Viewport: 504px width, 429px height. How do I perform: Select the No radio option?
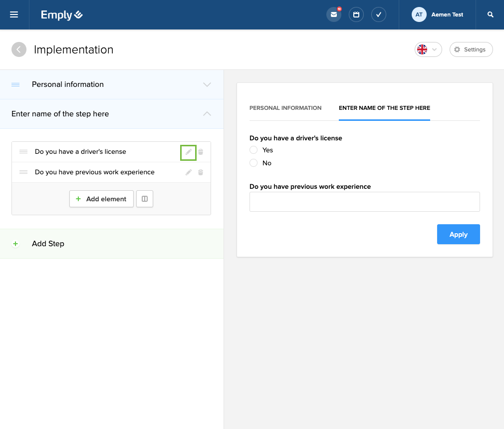[253, 163]
